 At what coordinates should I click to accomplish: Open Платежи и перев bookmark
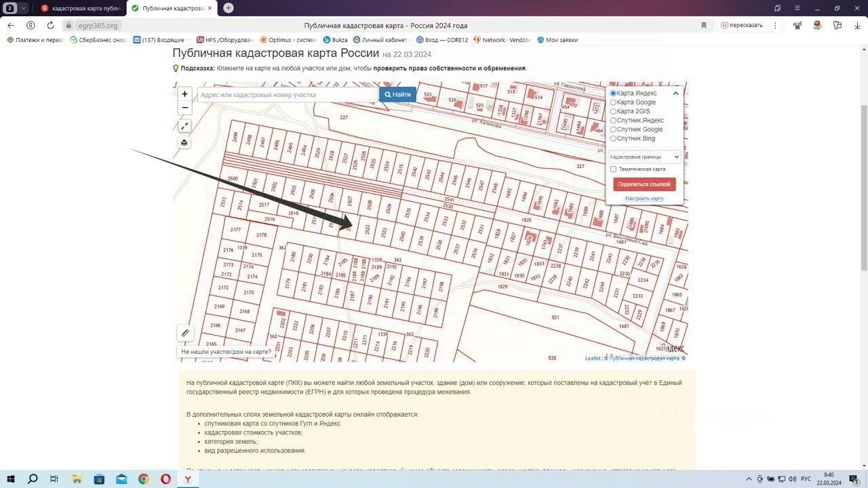click(35, 40)
